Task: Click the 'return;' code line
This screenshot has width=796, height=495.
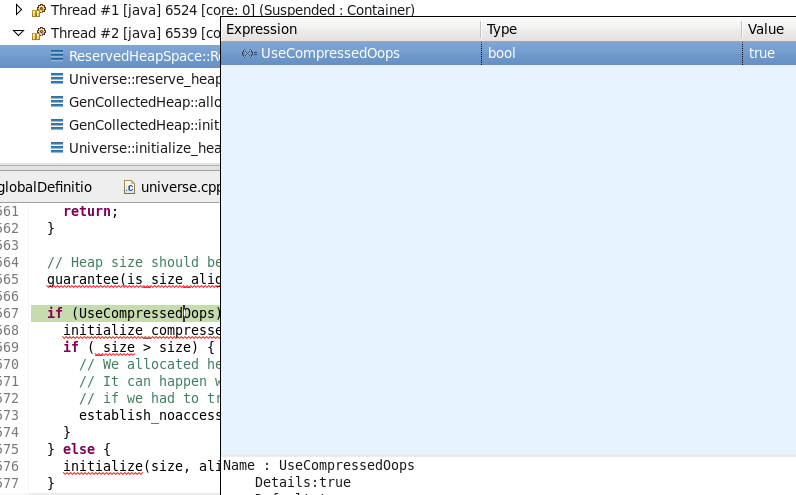Action: [x=90, y=211]
